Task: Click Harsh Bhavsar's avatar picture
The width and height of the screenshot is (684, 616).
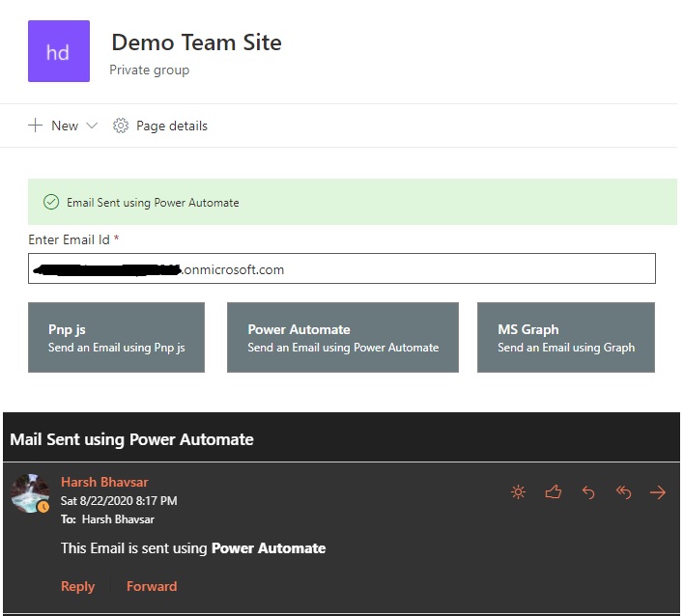Action: coord(30,493)
